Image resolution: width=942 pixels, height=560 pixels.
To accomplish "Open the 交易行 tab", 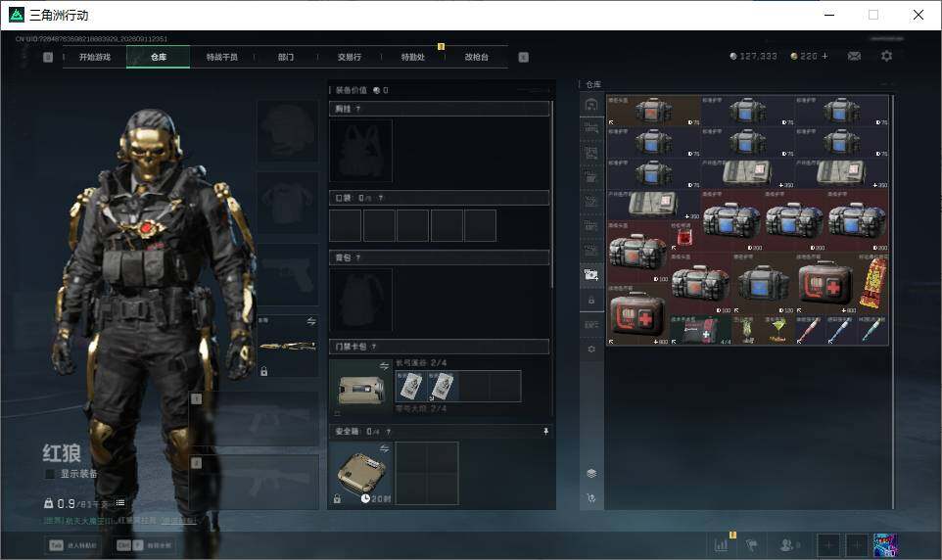I will [349, 57].
